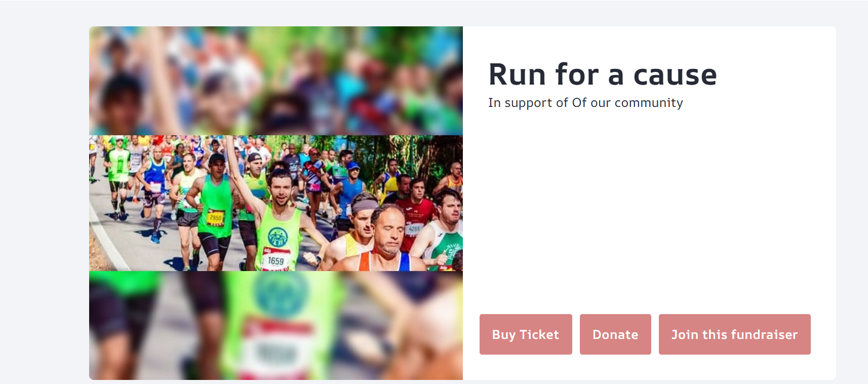The width and height of the screenshot is (868, 384).
Task: Click the enlarged blurred bib in the bottom image
Action: (276, 350)
